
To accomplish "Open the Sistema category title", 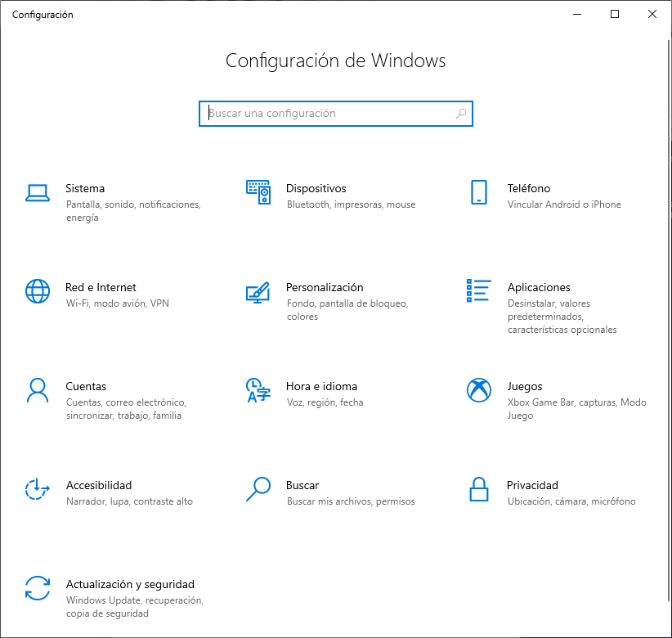I will pos(85,189).
